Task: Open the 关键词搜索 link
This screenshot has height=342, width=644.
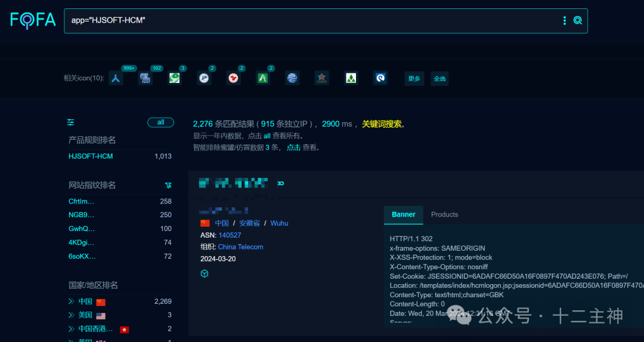Action: coord(382,124)
